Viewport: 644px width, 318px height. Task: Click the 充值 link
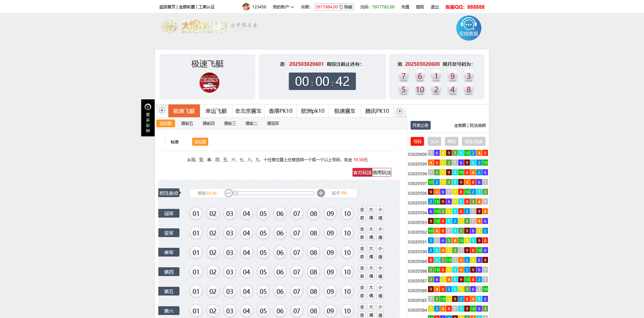click(x=405, y=7)
